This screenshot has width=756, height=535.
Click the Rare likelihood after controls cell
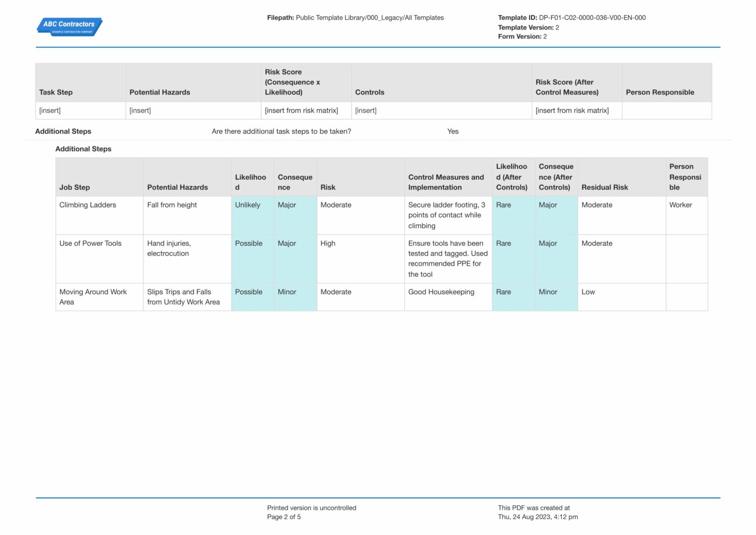pyautogui.click(x=504, y=205)
